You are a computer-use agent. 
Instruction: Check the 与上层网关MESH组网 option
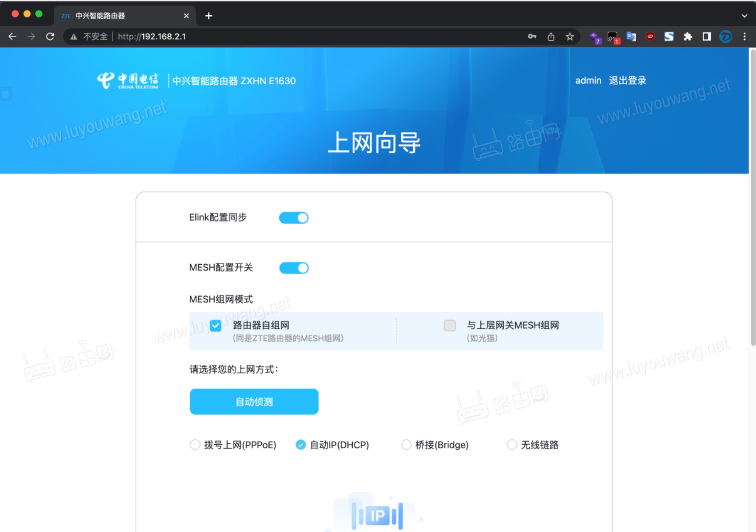pyautogui.click(x=449, y=325)
